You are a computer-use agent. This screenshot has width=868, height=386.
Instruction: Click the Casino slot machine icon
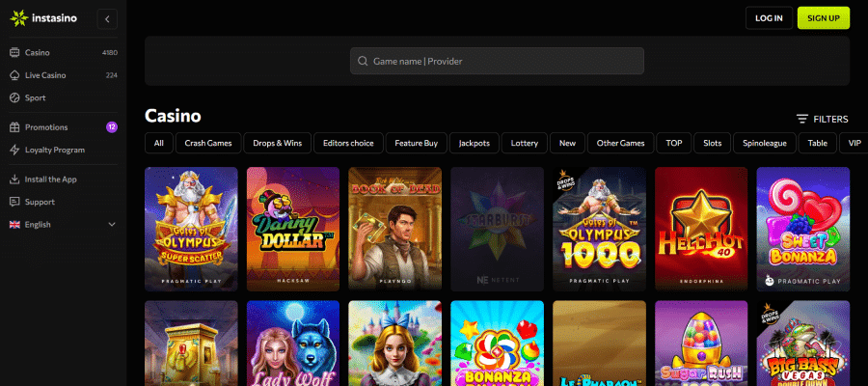(x=14, y=53)
